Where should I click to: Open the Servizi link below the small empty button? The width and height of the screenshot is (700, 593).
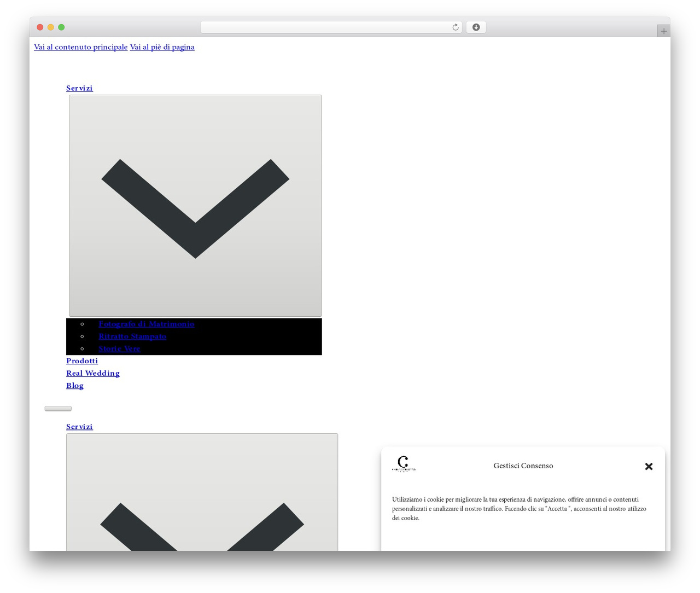[x=79, y=427]
